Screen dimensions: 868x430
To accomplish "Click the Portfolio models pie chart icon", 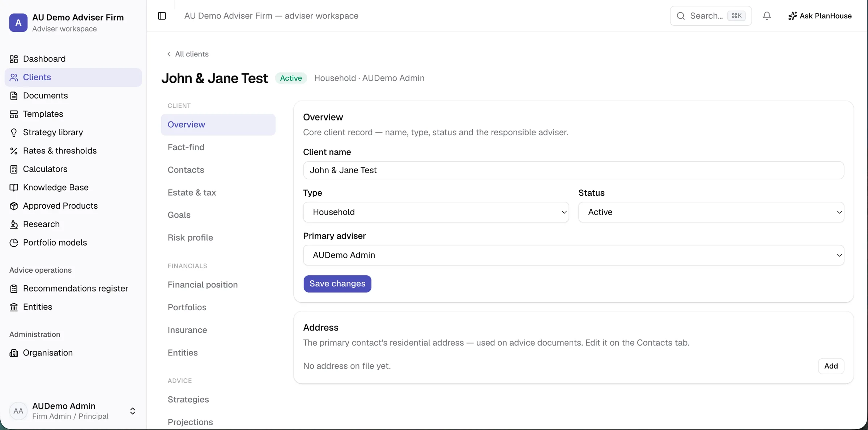I will [x=14, y=243].
